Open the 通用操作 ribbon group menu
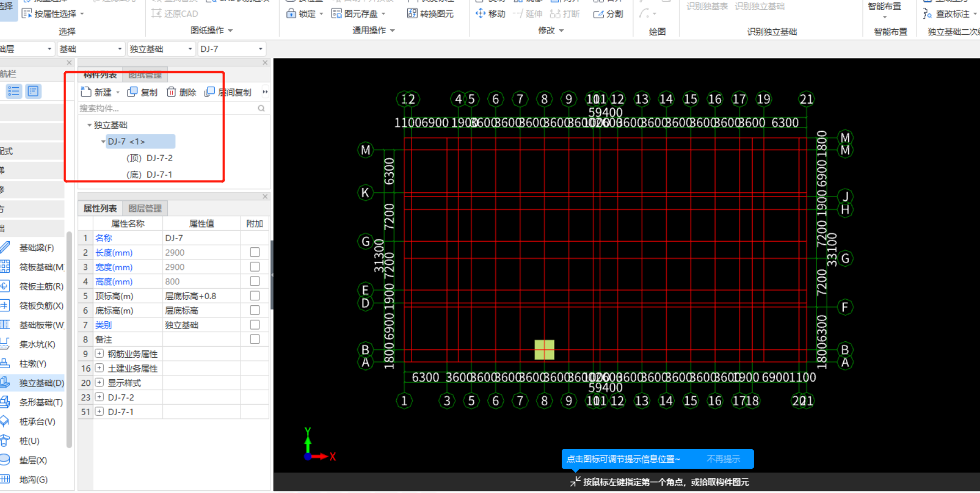 point(374,30)
